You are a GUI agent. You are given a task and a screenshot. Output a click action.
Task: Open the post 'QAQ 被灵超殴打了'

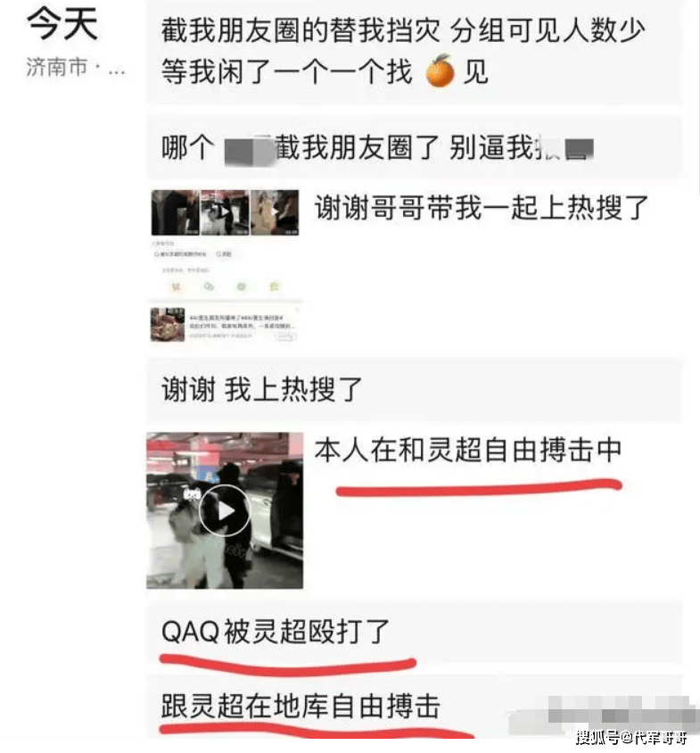click(415, 632)
